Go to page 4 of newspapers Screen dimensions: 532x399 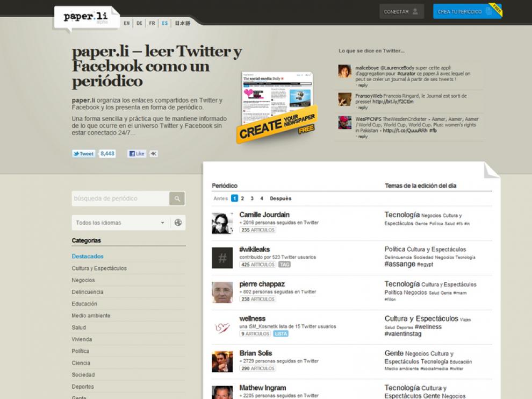262,198
